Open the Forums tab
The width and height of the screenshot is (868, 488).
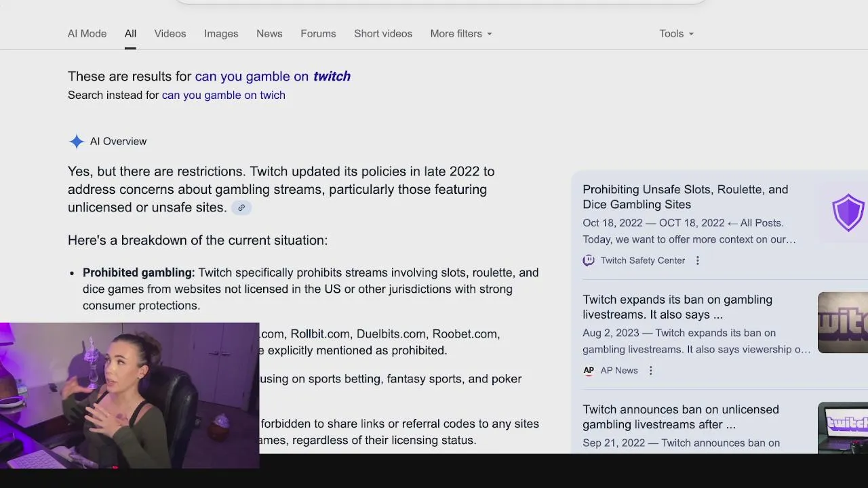coord(318,33)
